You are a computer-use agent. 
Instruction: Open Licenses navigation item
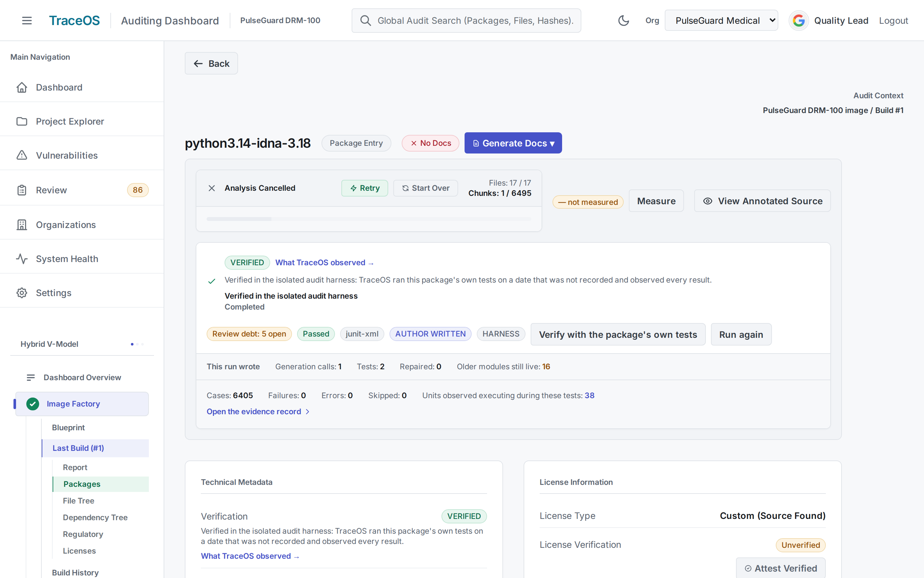[80, 551]
